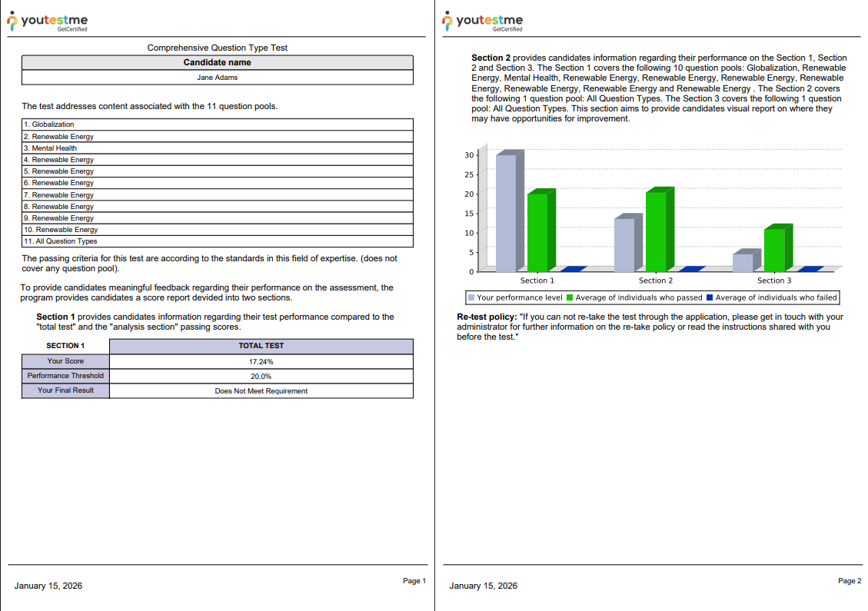Select the '1. Globalization' question pool row
Viewport: 868px width, 611px height.
(218, 125)
